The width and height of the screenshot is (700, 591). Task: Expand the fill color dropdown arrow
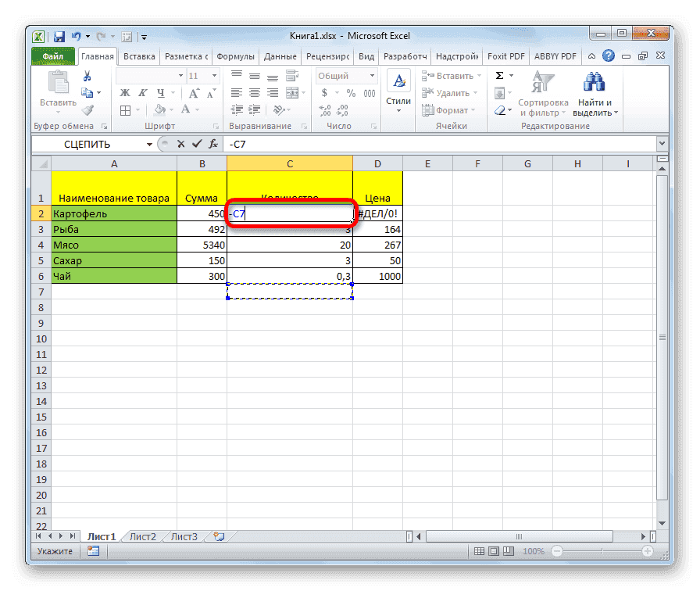click(x=171, y=109)
